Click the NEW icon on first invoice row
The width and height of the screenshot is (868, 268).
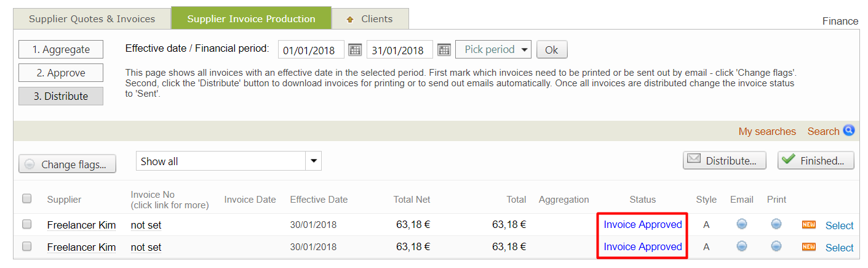point(808,225)
